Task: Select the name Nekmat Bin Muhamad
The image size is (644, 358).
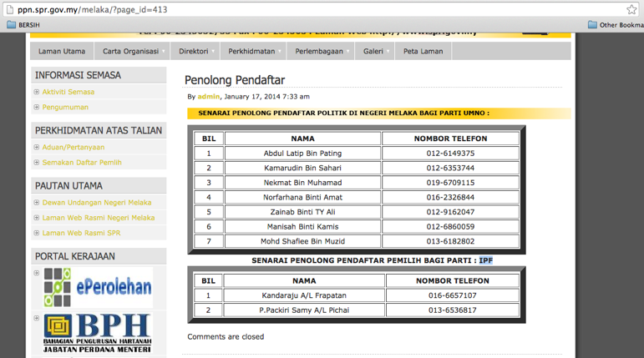Action: click(x=302, y=183)
